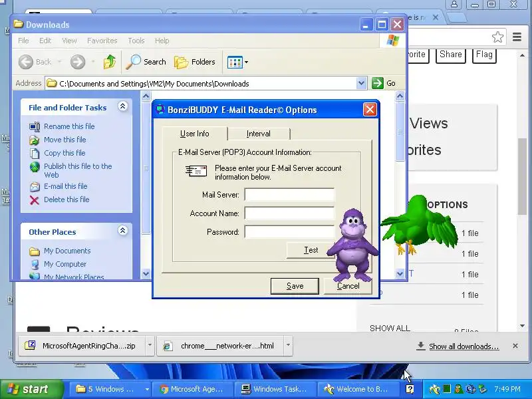Click the purple BonziBUDDY gorilla character
532x399 pixels.
click(353, 244)
